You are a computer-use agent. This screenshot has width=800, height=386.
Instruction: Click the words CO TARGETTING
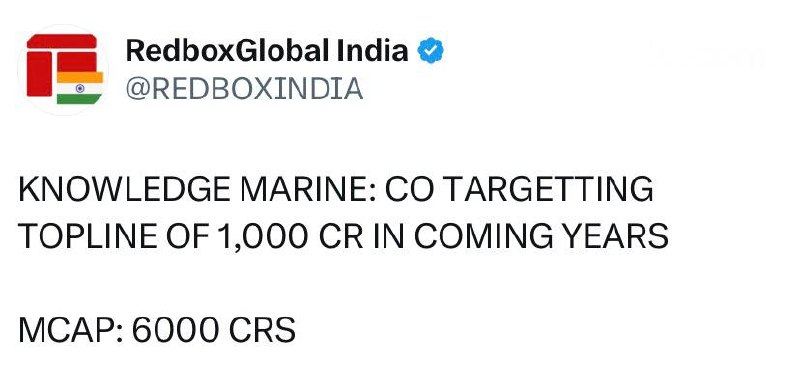[x=519, y=190]
